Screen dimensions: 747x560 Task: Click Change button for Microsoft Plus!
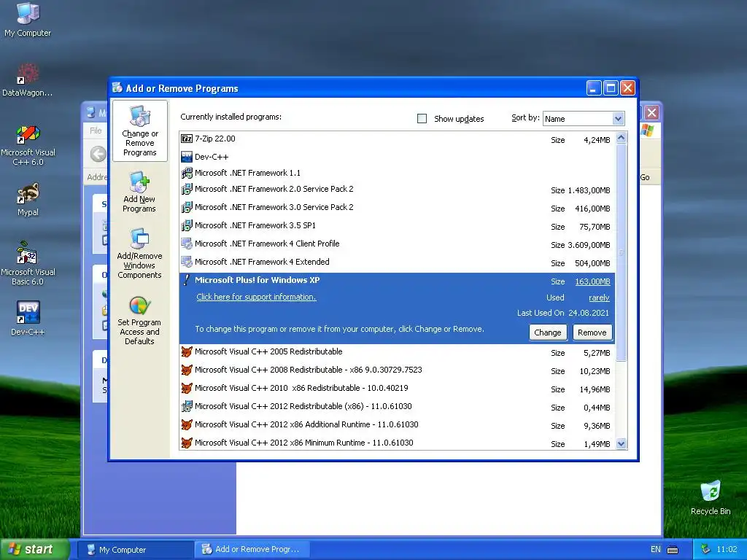point(547,332)
